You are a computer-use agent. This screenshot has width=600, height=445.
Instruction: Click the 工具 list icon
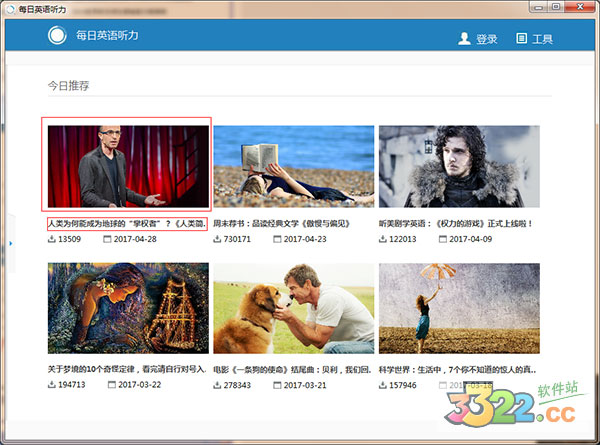coord(521,38)
